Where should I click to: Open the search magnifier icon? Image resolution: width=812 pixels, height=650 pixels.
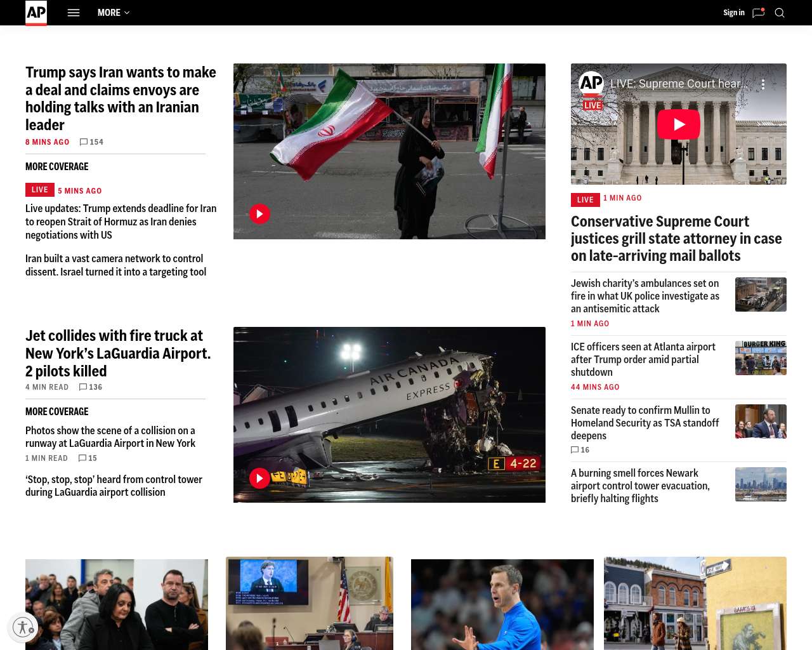pos(780,13)
